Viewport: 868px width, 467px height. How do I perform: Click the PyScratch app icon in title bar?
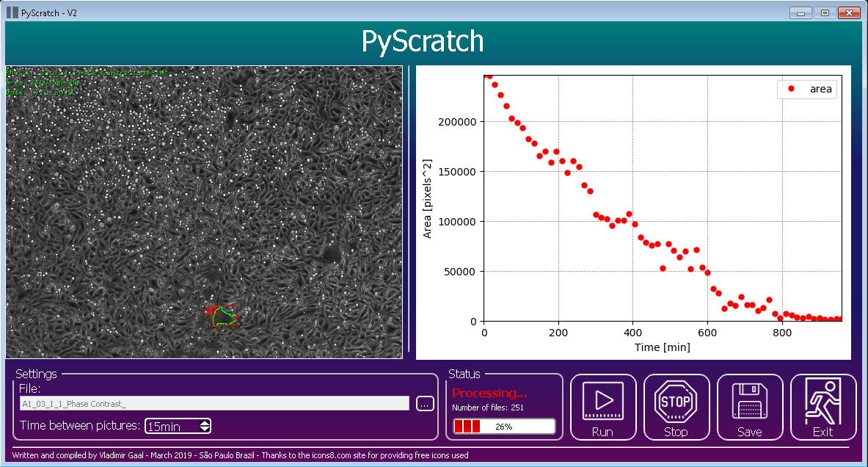[x=12, y=12]
